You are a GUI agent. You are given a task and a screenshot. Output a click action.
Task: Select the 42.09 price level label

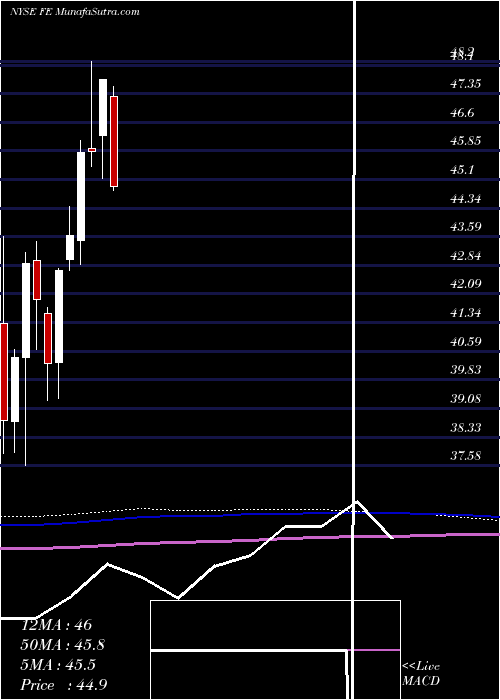466,283
